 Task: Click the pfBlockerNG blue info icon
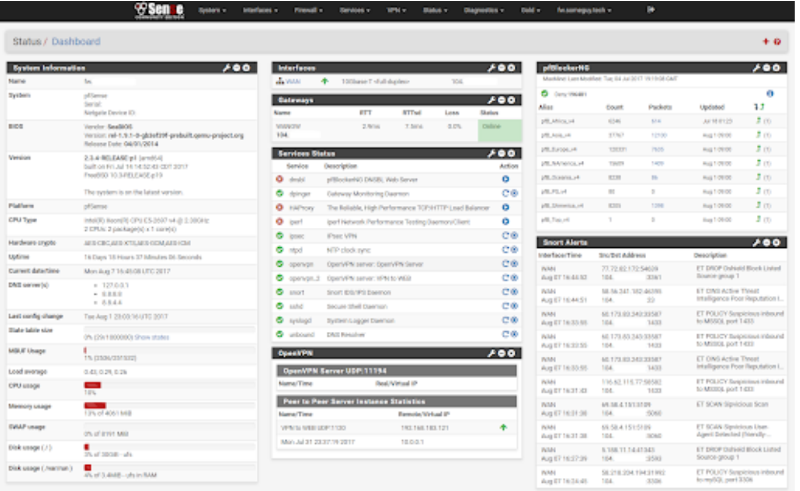coord(770,93)
